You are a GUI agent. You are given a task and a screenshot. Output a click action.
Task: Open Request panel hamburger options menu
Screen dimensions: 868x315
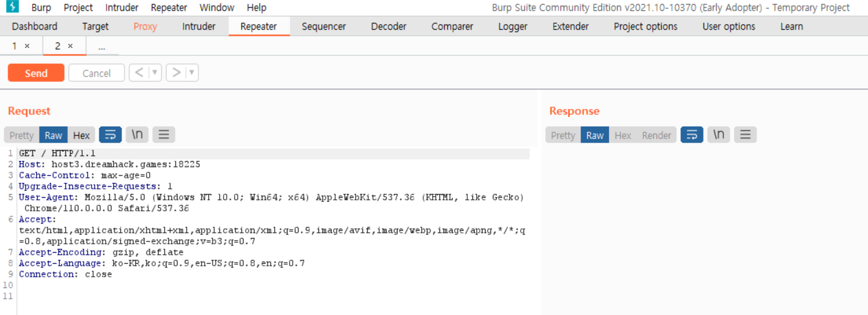pyautogui.click(x=164, y=135)
